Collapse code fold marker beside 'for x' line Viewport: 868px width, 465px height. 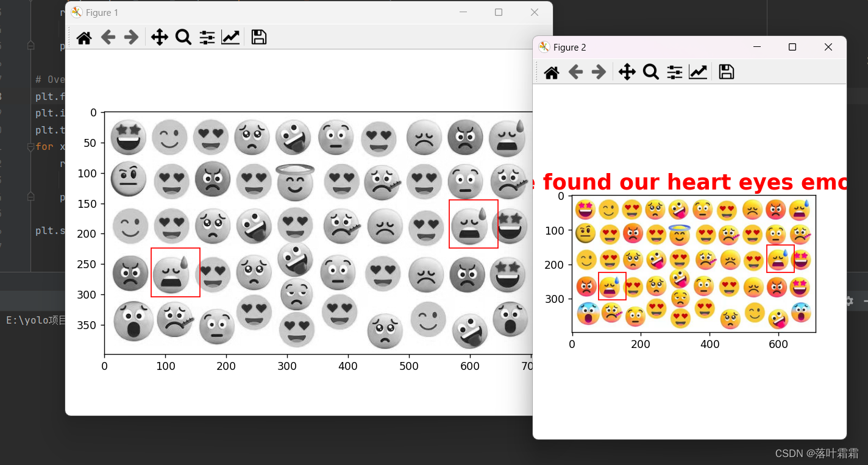(30, 147)
